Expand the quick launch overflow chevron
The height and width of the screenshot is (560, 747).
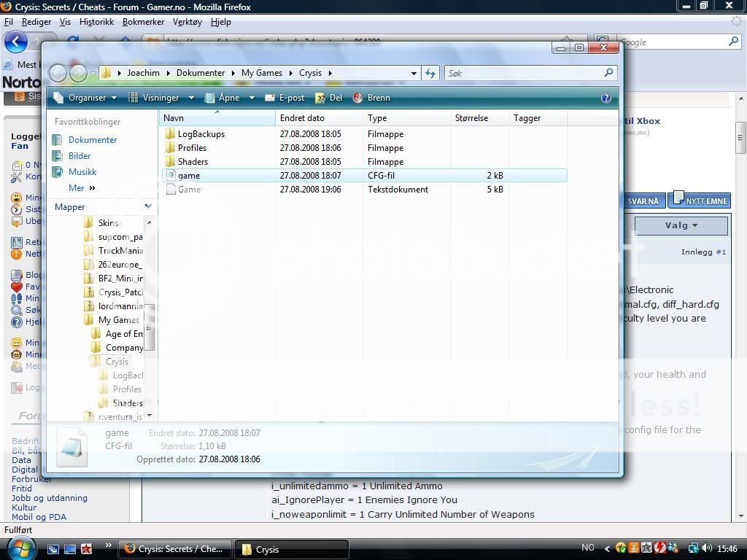coord(109,545)
